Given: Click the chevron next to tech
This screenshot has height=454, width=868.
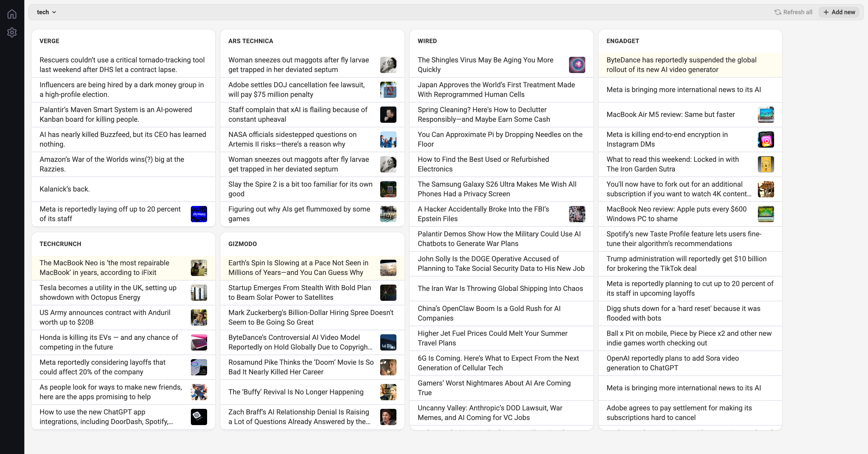Looking at the screenshot, I should [54, 12].
